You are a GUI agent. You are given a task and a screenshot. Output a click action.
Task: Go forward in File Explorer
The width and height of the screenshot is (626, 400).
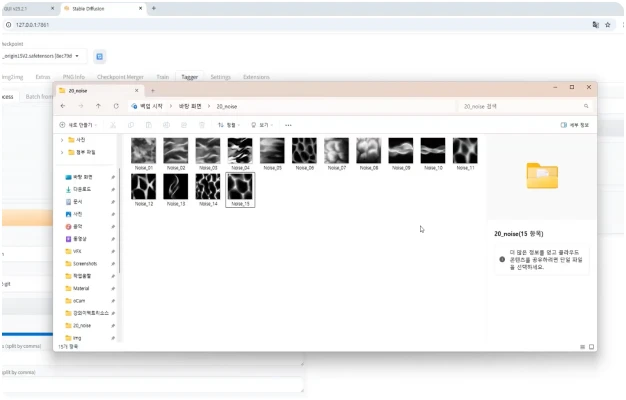coord(81,106)
